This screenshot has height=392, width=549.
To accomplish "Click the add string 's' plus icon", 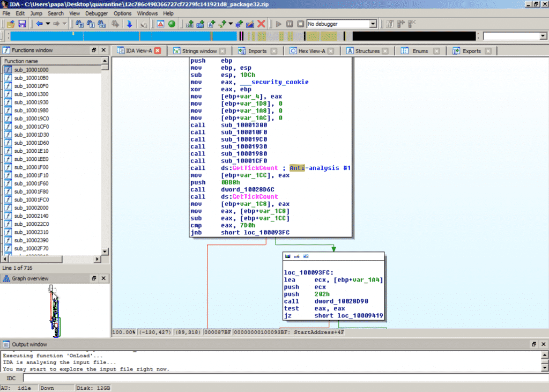I will coord(222,24).
